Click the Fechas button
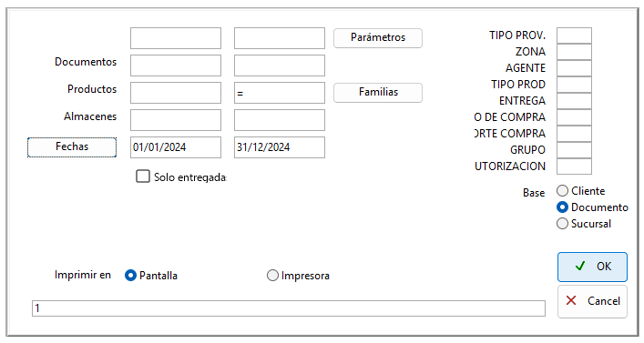 pyautogui.click(x=72, y=146)
